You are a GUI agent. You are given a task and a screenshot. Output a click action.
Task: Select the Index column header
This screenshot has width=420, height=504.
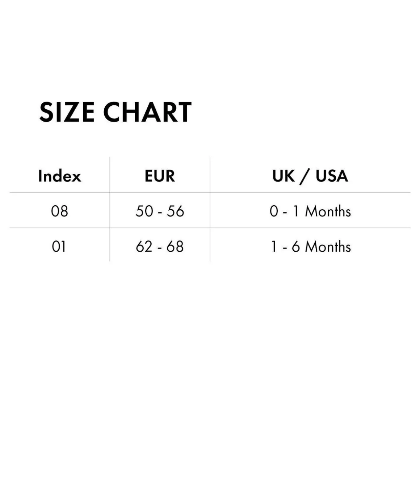pos(60,176)
